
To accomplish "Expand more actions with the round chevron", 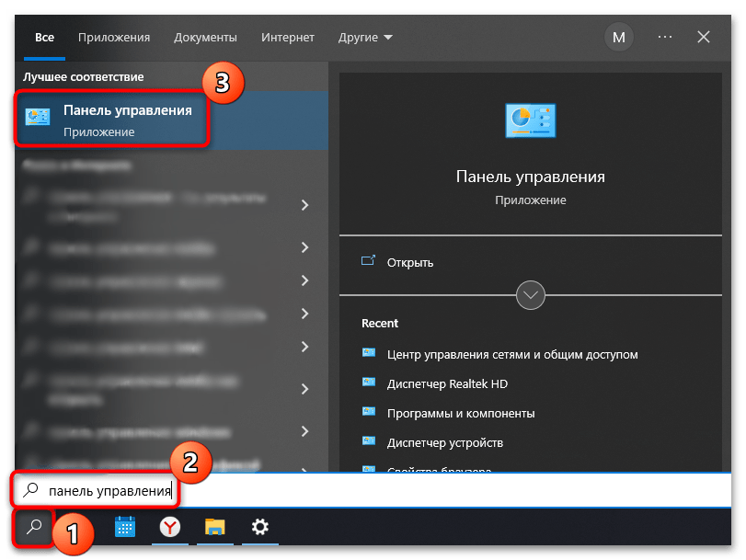I will pos(532,296).
